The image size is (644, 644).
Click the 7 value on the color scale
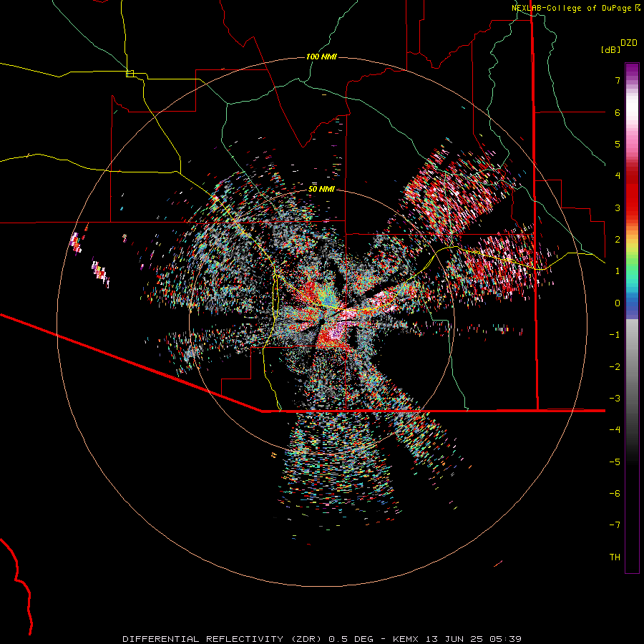pos(618,80)
